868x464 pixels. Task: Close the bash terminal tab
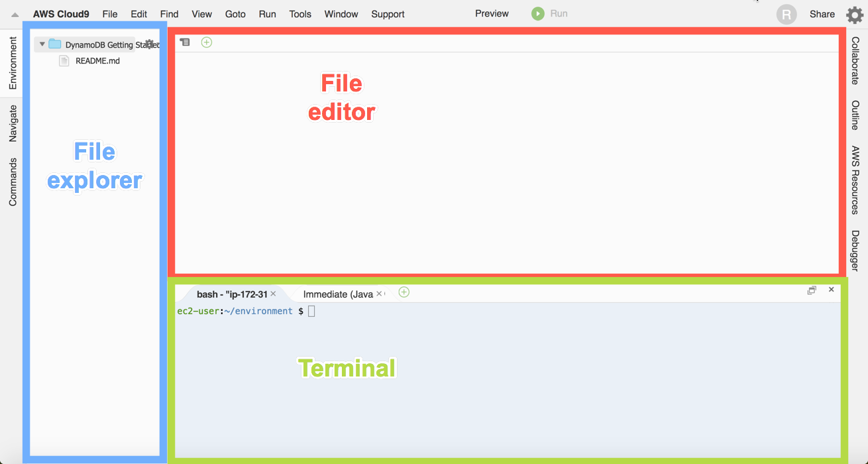pyautogui.click(x=273, y=294)
